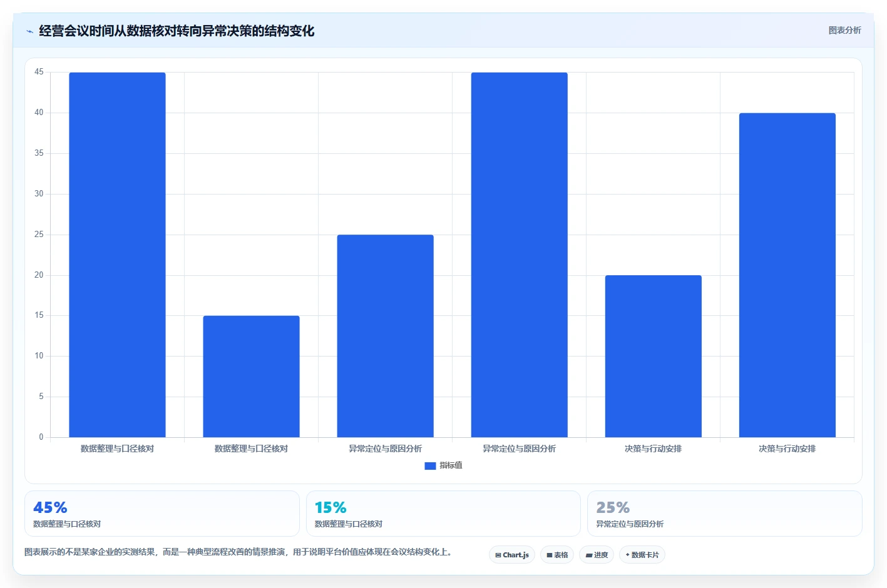Click the 15% value in the stat card
The image size is (887, 588).
pyautogui.click(x=331, y=507)
